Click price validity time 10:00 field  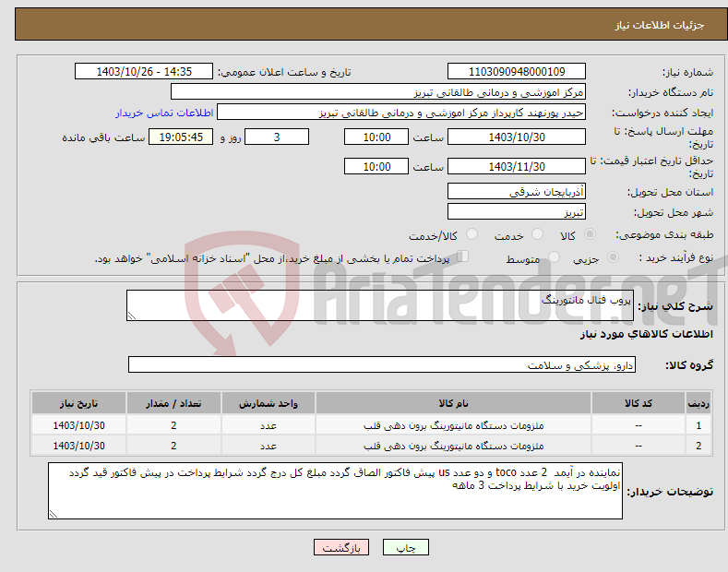tap(376, 166)
